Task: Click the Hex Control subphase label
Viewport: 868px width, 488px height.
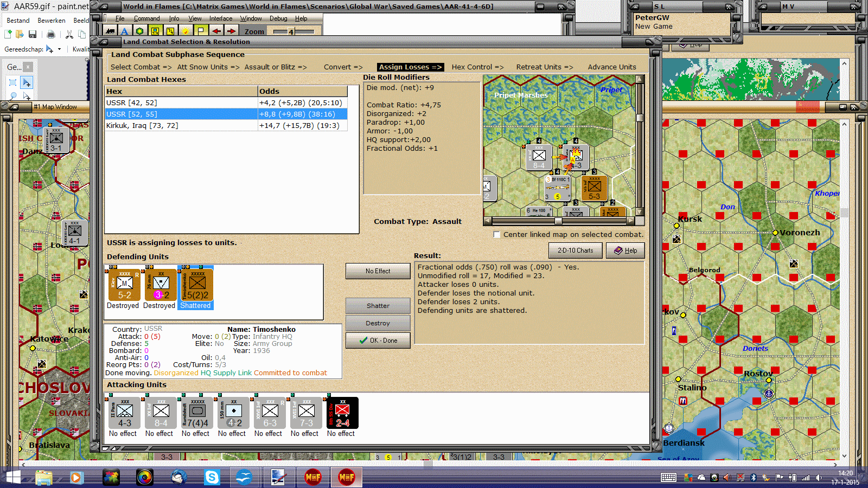Action: [x=477, y=67]
